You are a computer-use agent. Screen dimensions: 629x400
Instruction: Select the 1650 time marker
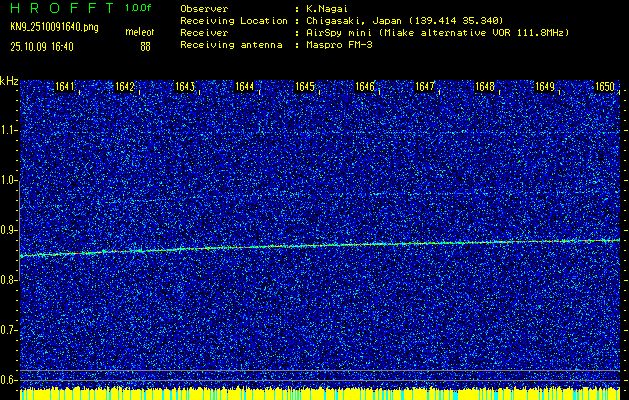tap(605, 87)
